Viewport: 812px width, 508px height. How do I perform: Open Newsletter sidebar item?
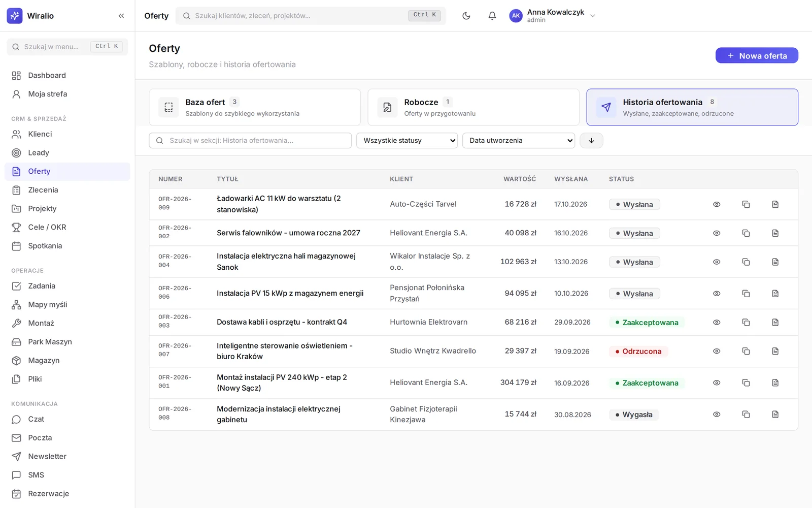click(67, 457)
